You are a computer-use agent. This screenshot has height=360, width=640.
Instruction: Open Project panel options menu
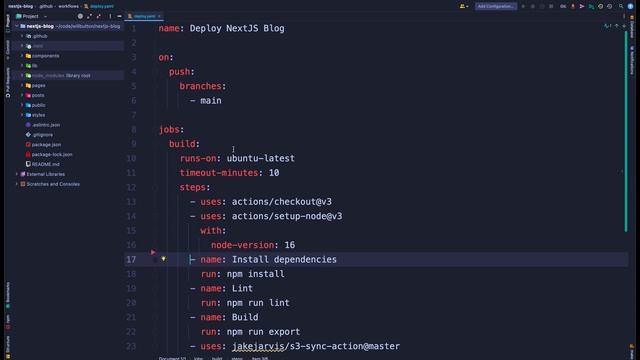click(110, 16)
